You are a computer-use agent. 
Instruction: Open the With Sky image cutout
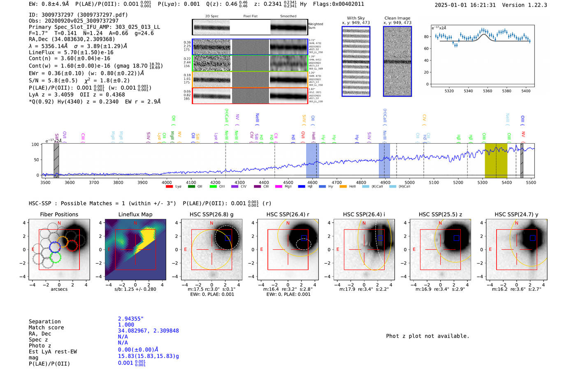(x=356, y=61)
